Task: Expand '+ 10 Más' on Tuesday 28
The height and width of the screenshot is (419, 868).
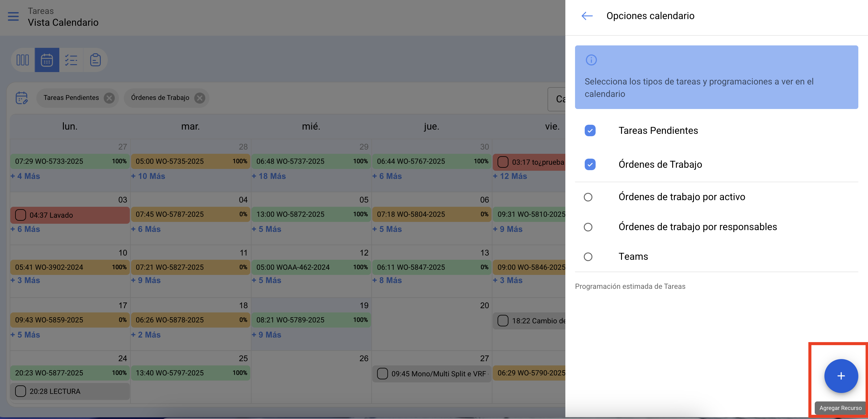Action: click(x=148, y=176)
